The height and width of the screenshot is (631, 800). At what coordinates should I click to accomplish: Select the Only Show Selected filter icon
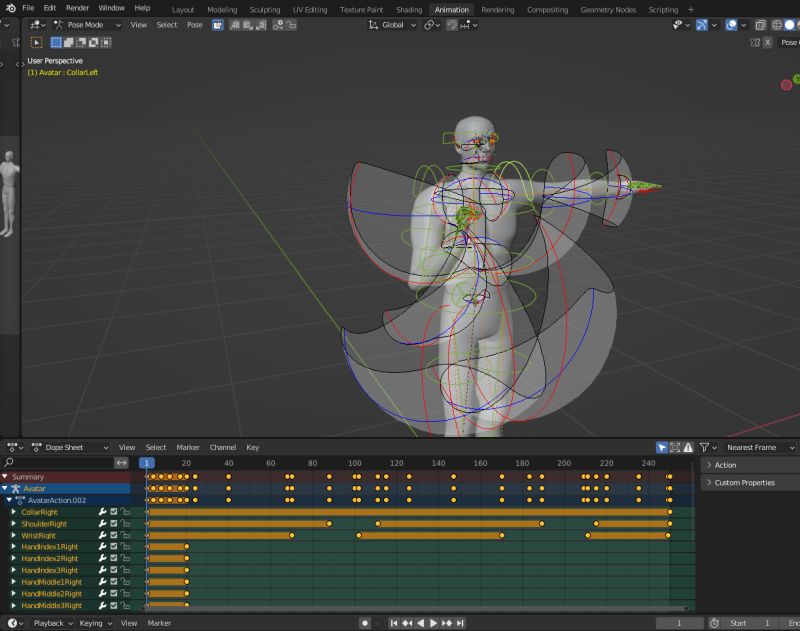662,448
